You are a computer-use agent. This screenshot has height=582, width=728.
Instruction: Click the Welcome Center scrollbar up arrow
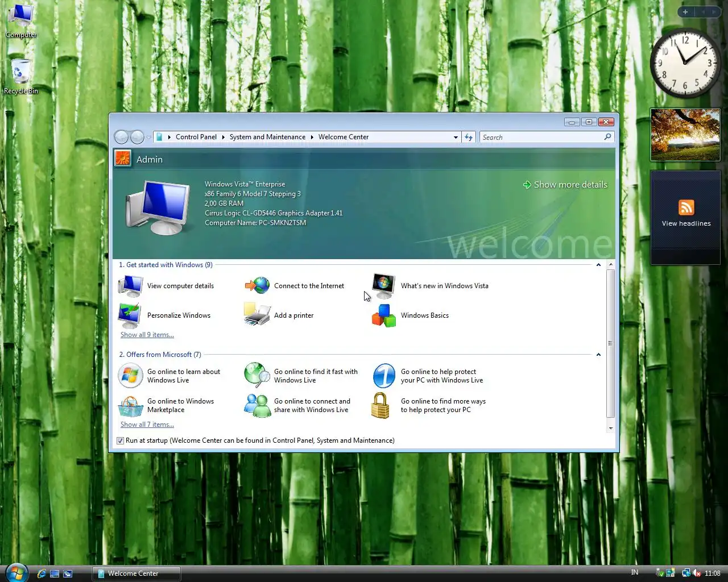coord(611,265)
